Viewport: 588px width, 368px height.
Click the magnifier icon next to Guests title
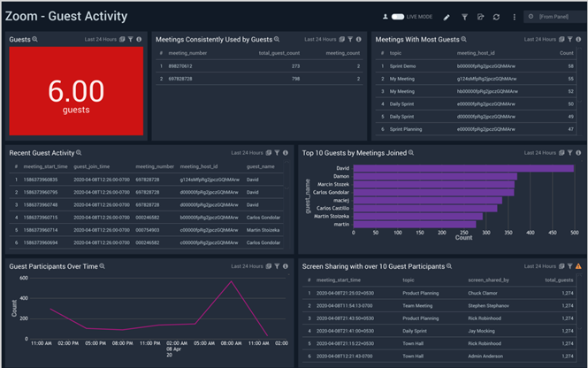pos(34,39)
